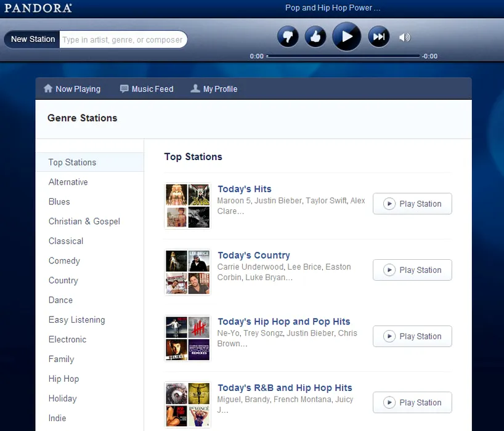Image resolution: width=504 pixels, height=431 pixels.
Task: Type in the New Station search field
Action: [123, 39]
